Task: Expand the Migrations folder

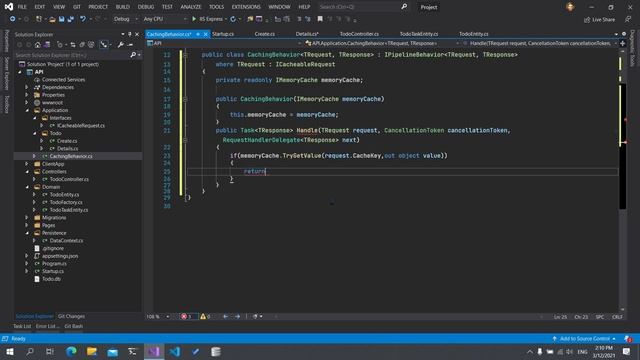Action: (27, 218)
